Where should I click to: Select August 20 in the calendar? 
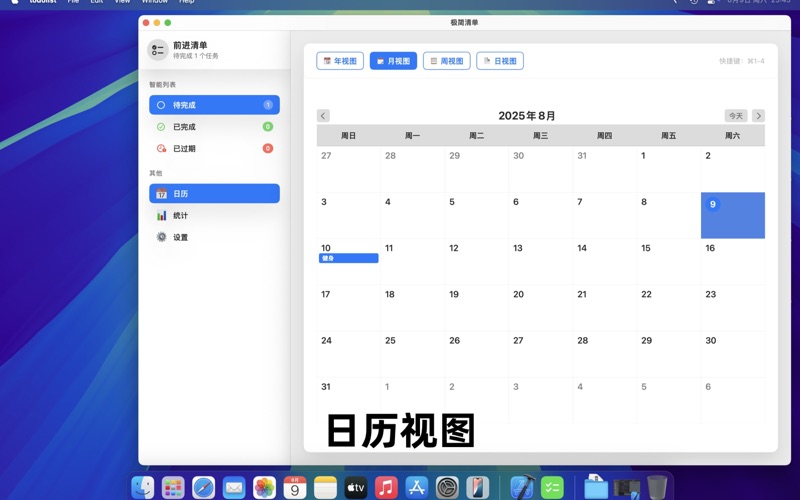[540, 307]
